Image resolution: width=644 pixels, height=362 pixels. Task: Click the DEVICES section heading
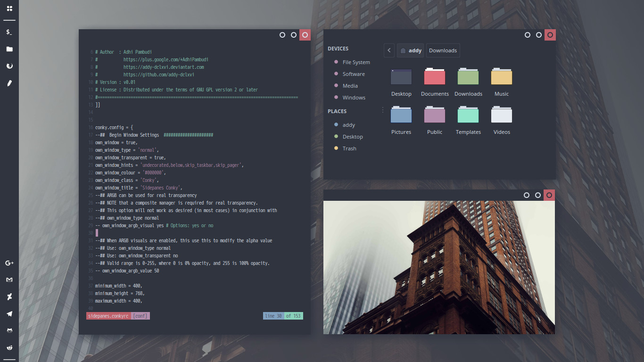coord(338,49)
